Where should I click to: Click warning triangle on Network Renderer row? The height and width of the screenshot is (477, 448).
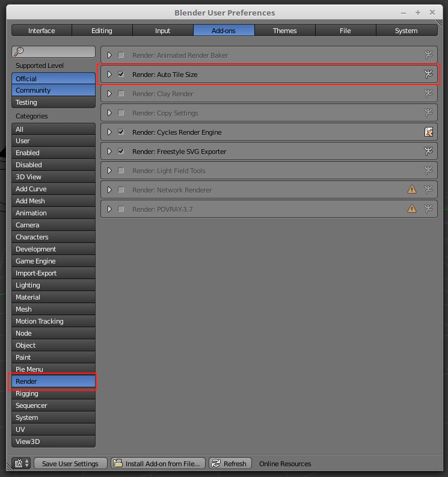[412, 189]
